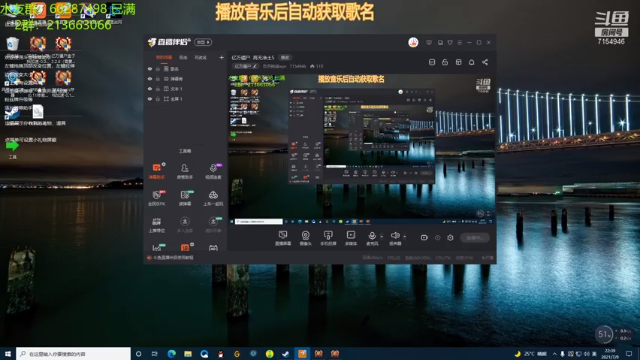This screenshot has height=360, width=640.
Task: Toggle the lock on 全屏 1 source
Action: coord(158,99)
